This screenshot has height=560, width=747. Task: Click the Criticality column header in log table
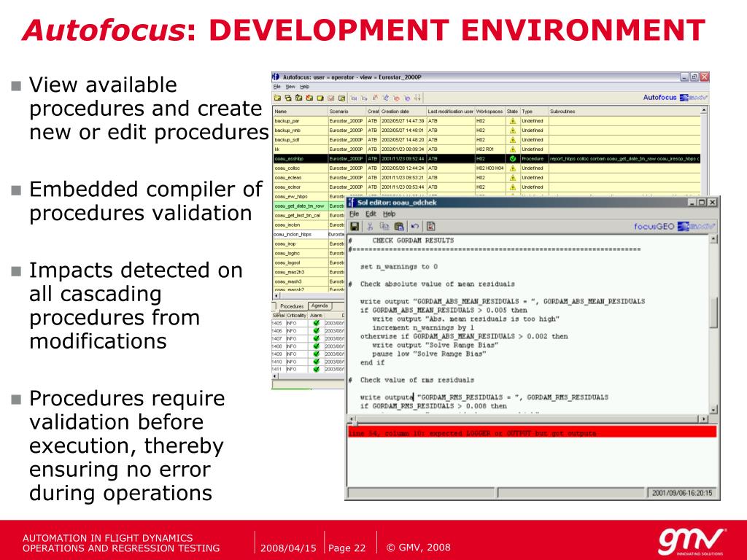pos(296,315)
